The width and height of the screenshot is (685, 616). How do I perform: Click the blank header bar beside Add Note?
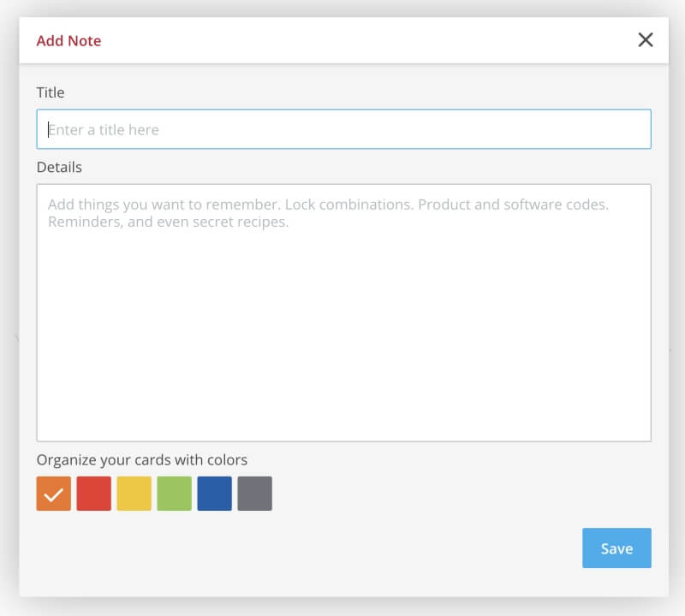click(367, 40)
